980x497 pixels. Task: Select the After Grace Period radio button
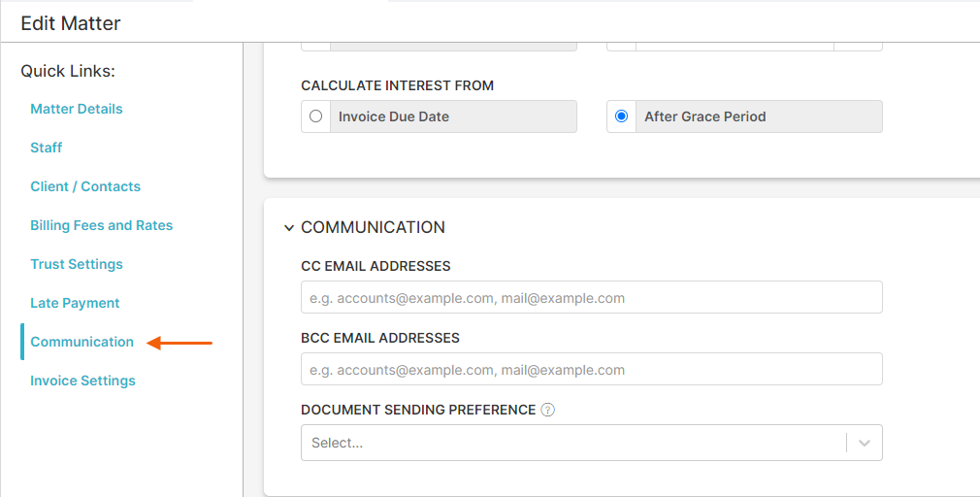coord(621,116)
